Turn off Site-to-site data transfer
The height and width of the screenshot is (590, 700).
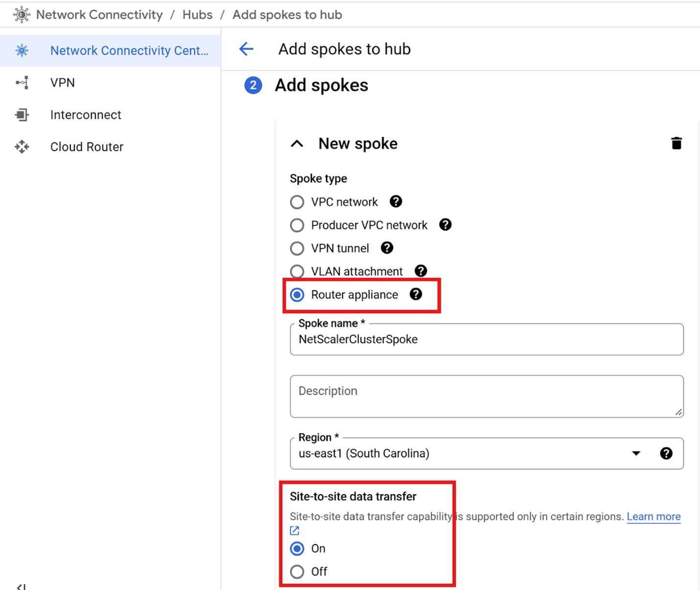pyautogui.click(x=297, y=572)
